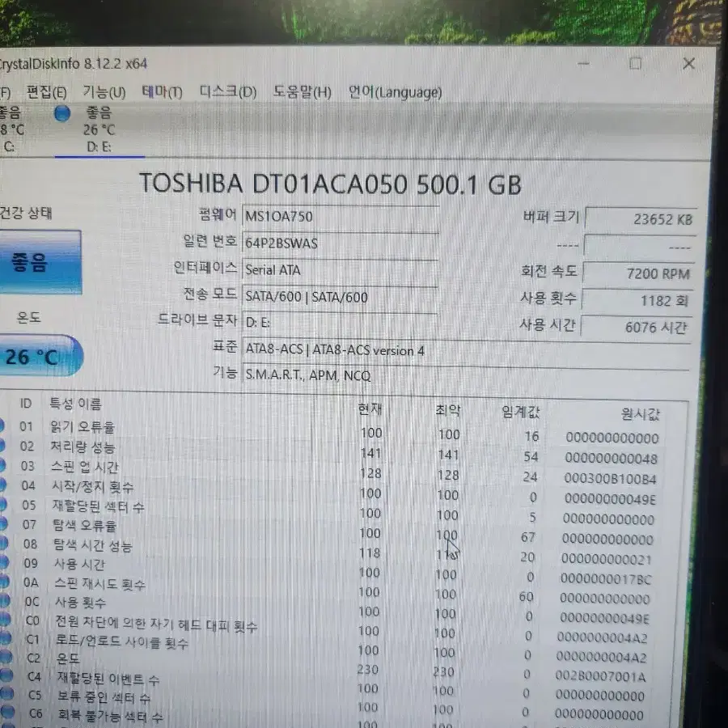This screenshot has height=728, width=728.
Task: Click the ID column header
Action: coord(26,403)
